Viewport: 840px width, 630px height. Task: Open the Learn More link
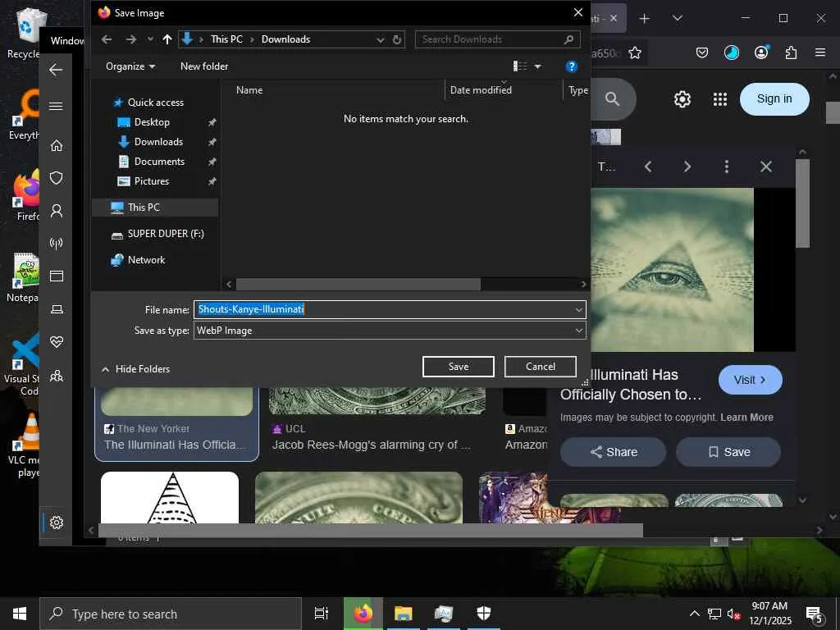(x=746, y=418)
